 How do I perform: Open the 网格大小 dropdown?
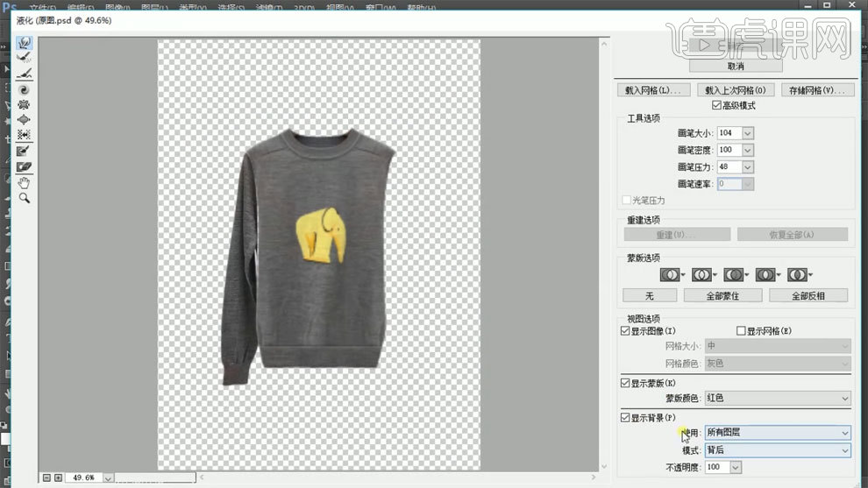(x=778, y=346)
